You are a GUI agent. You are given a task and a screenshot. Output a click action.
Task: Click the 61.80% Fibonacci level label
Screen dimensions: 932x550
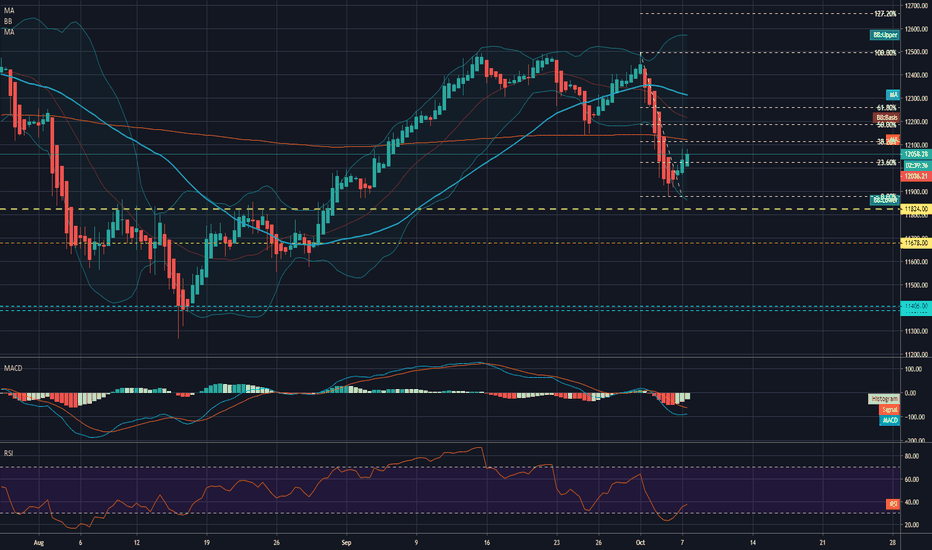pyautogui.click(x=886, y=108)
